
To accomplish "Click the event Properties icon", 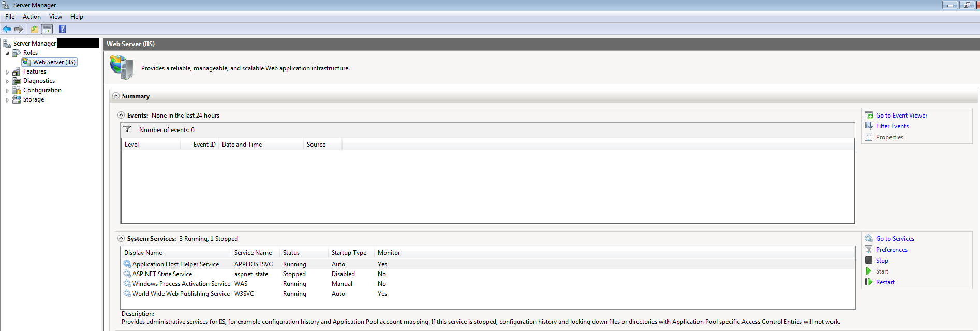I will [869, 137].
